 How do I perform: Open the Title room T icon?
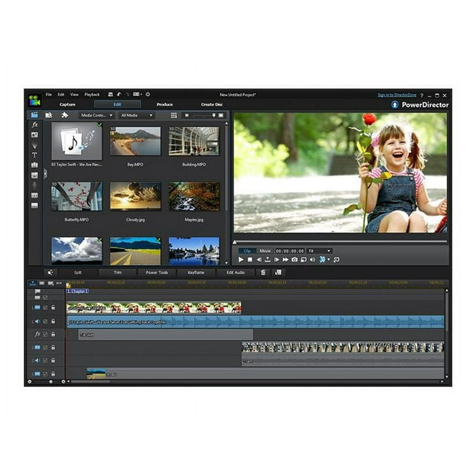(x=35, y=155)
